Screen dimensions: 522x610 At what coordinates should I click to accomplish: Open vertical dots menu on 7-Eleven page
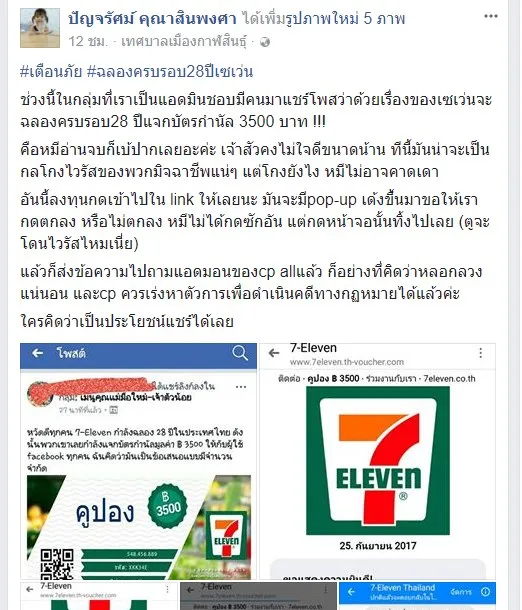point(481,353)
